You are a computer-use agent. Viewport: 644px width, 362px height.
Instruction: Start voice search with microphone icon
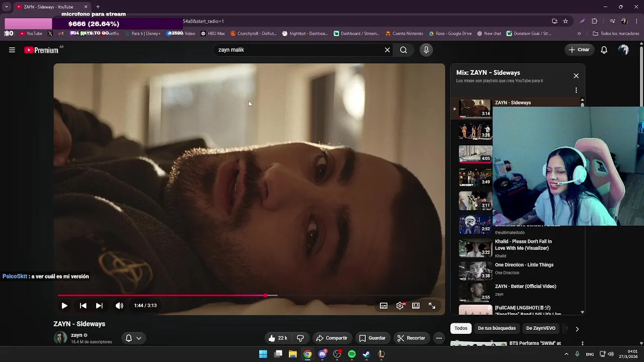click(x=426, y=50)
